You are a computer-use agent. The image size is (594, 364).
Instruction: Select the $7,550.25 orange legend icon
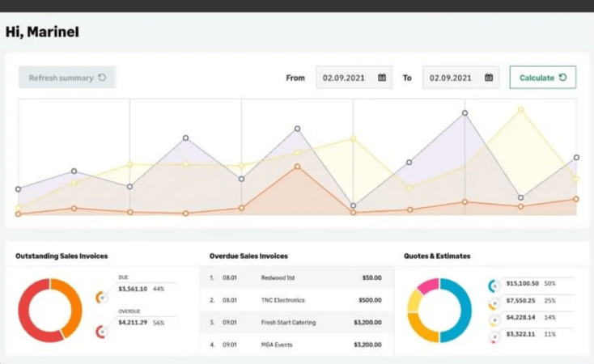tap(493, 304)
